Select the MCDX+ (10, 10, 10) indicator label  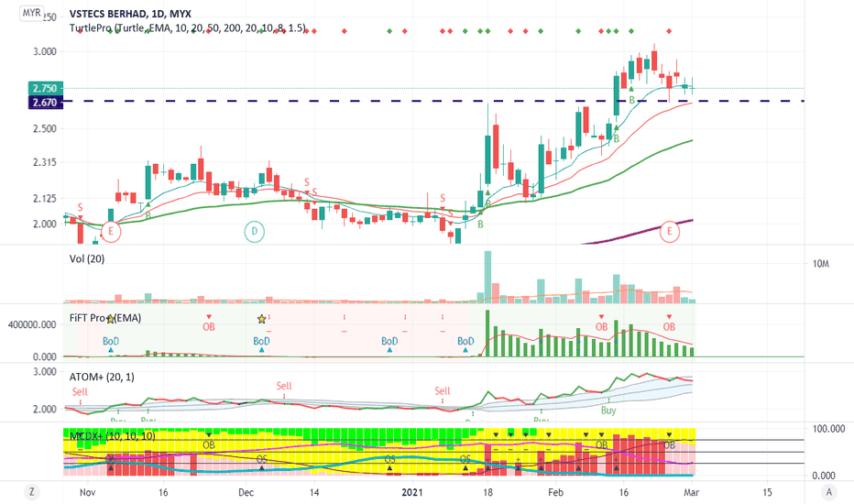[112, 436]
